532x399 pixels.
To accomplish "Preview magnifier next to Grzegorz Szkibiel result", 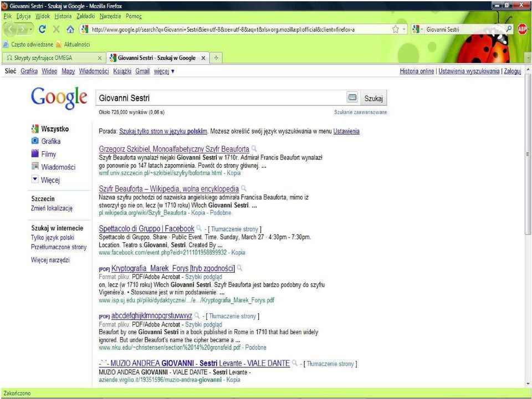I will (x=254, y=149).
